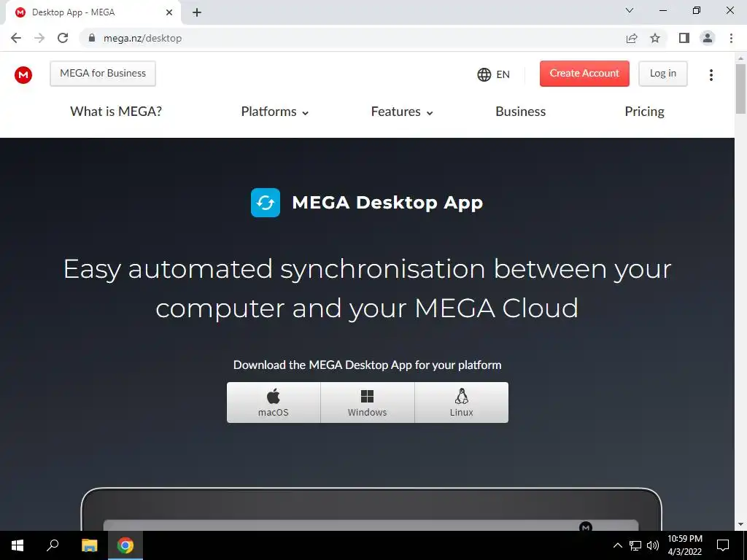Expand the Features dropdown

click(402, 112)
